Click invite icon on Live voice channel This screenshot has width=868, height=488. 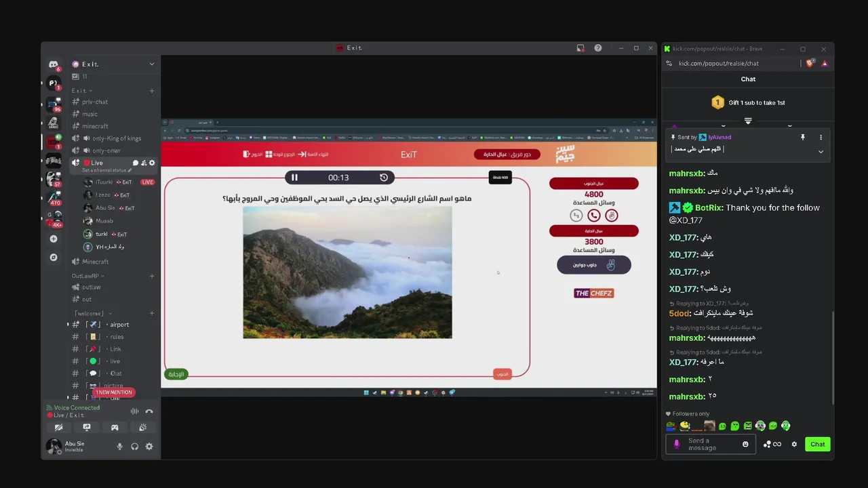143,163
